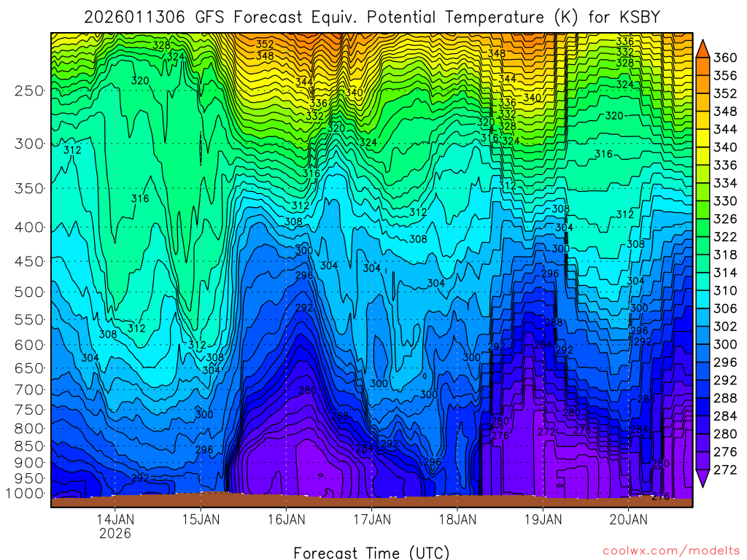The width and height of the screenshot is (747, 560).
Task: Click the 950 pressure axis label
Action: [29, 478]
